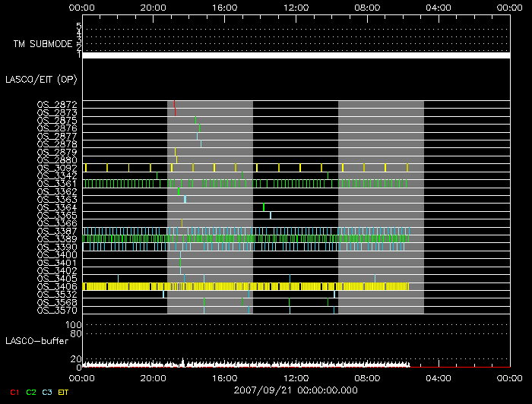Click the cyan marker in OS_3363 row
The height and width of the screenshot is (404, 532).
pos(185,199)
